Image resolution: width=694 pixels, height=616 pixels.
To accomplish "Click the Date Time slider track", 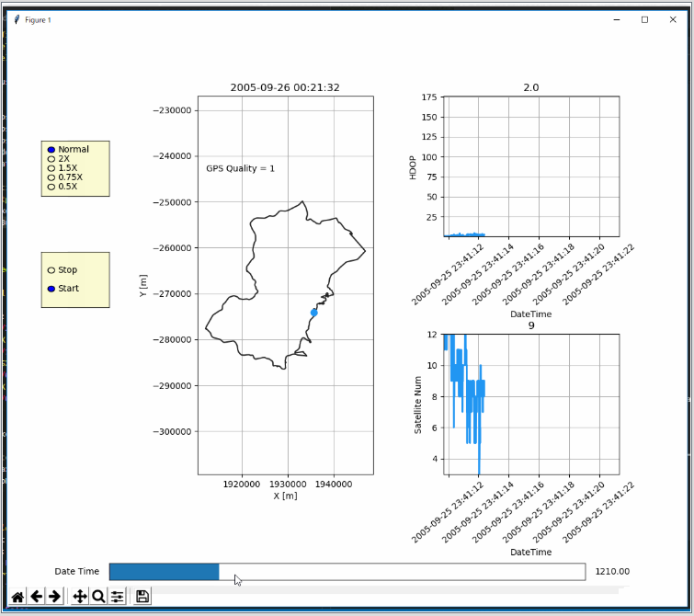I will 347,572.
